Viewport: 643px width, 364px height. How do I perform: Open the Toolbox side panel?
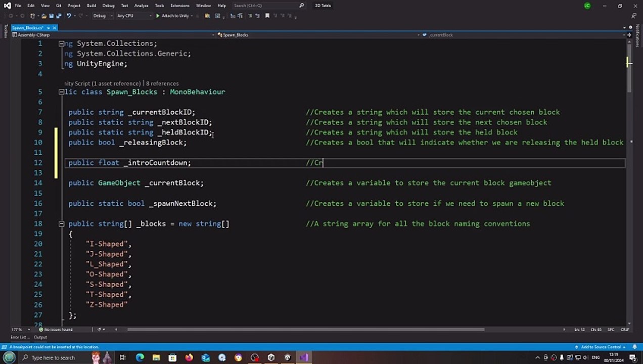click(6, 32)
